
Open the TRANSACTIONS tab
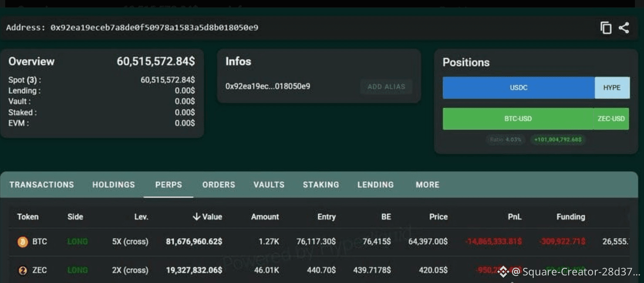42,185
